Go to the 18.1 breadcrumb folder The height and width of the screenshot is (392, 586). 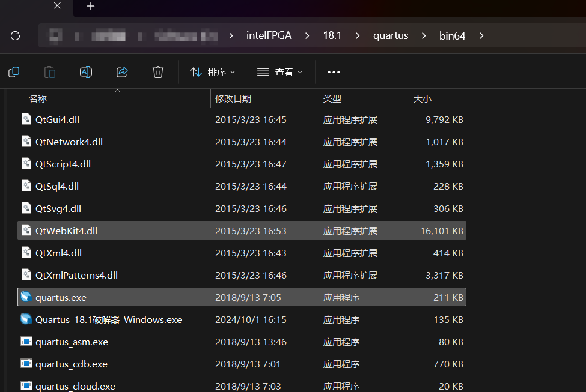[x=332, y=35]
